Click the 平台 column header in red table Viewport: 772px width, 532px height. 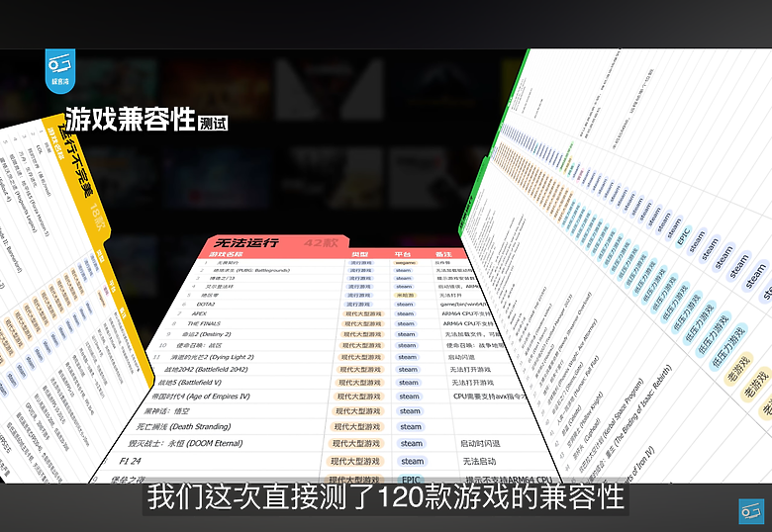pos(402,254)
